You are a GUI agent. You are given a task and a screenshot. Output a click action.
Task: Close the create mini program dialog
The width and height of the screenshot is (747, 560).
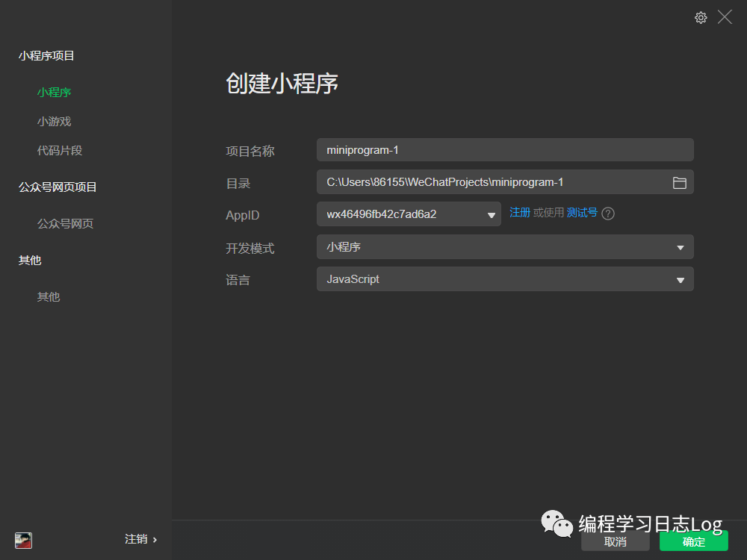(725, 17)
